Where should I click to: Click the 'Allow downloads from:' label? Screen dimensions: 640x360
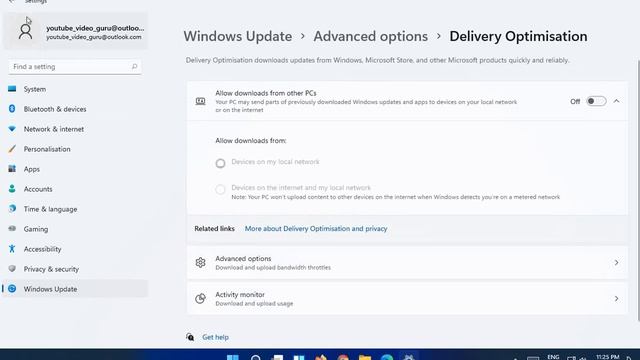(x=251, y=140)
